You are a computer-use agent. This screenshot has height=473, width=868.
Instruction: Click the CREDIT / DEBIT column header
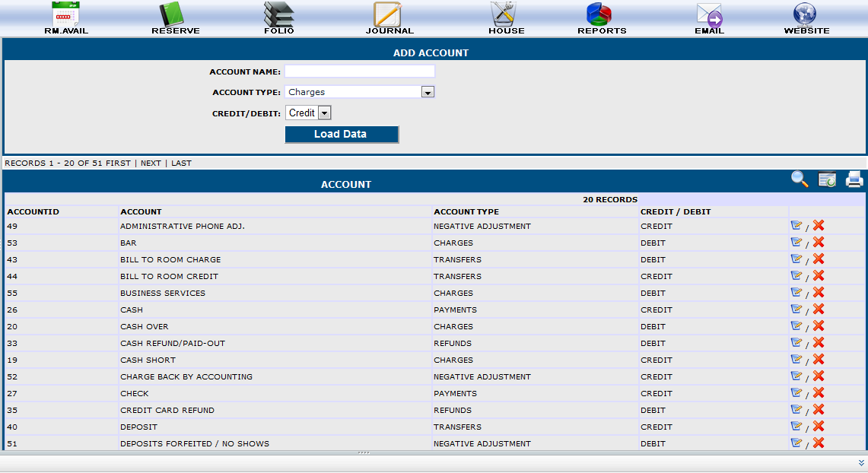point(676,212)
